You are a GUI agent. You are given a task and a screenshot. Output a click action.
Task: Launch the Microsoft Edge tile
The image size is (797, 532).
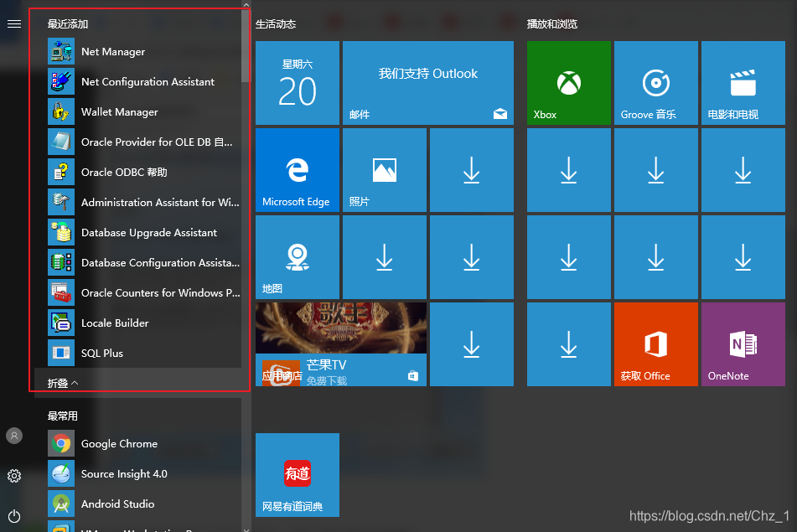coord(298,170)
